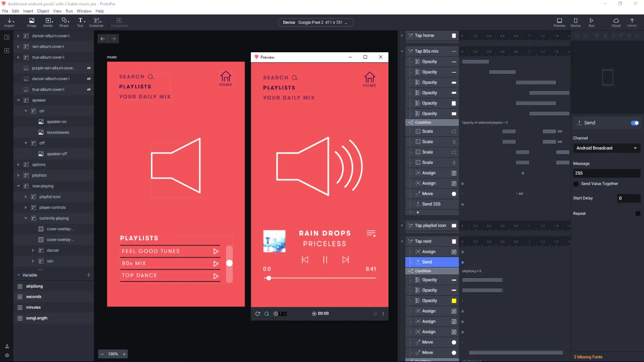Image resolution: width=644 pixels, height=362 pixels.
Task: Skip to previous track in Preview
Action: pyautogui.click(x=305, y=260)
